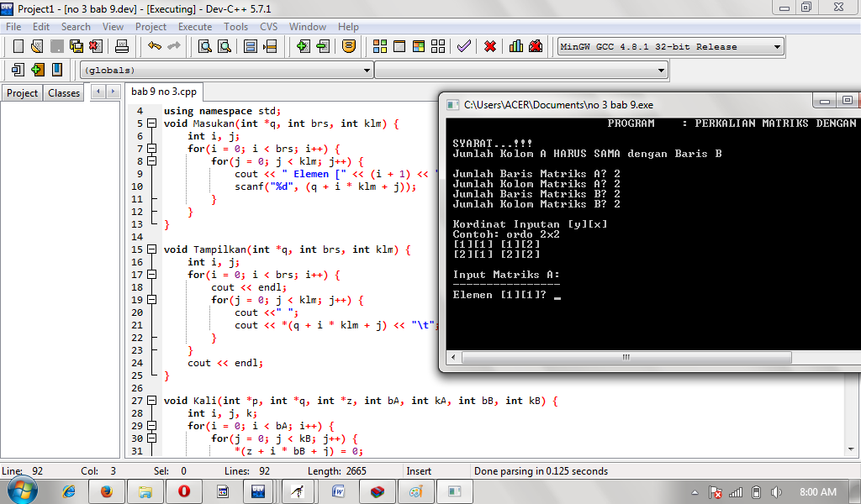This screenshot has width=861, height=504.
Task: Click the Goto function toolbar icon
Action: click(251, 46)
